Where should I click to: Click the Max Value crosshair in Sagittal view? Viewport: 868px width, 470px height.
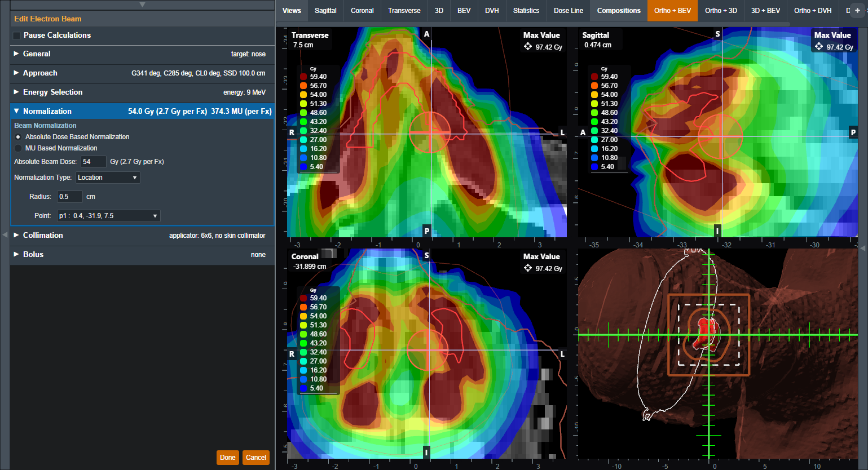819,47
